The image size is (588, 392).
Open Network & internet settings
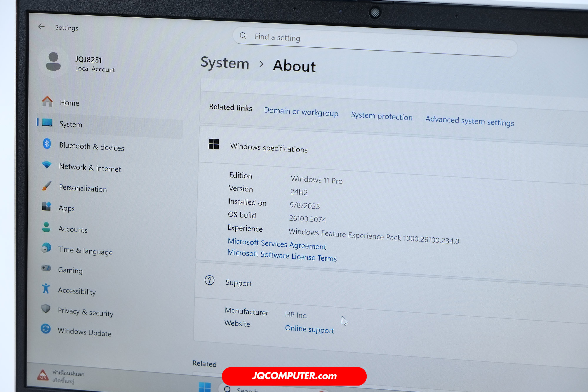pyautogui.click(x=90, y=168)
